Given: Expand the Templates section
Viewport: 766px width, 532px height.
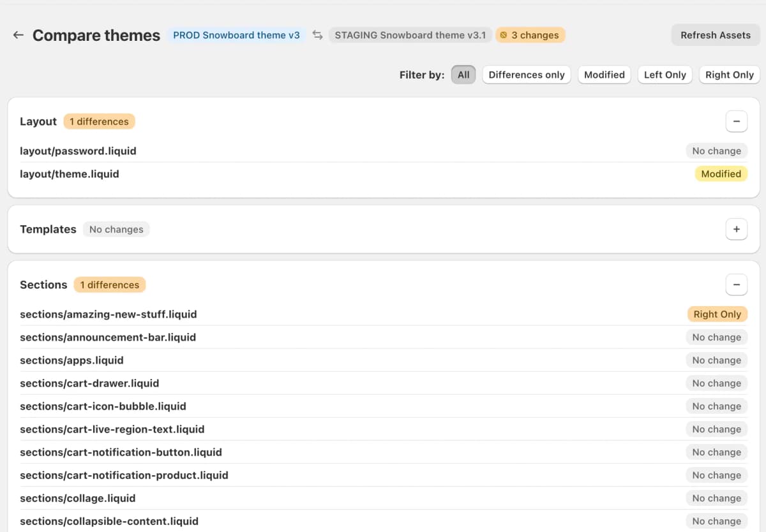Looking at the screenshot, I should pos(737,229).
